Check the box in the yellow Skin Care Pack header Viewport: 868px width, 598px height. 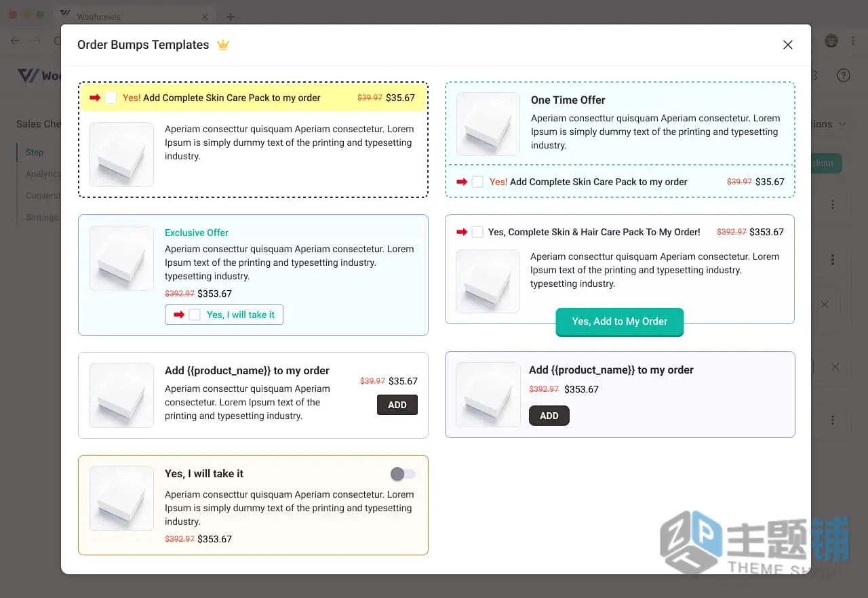point(111,98)
